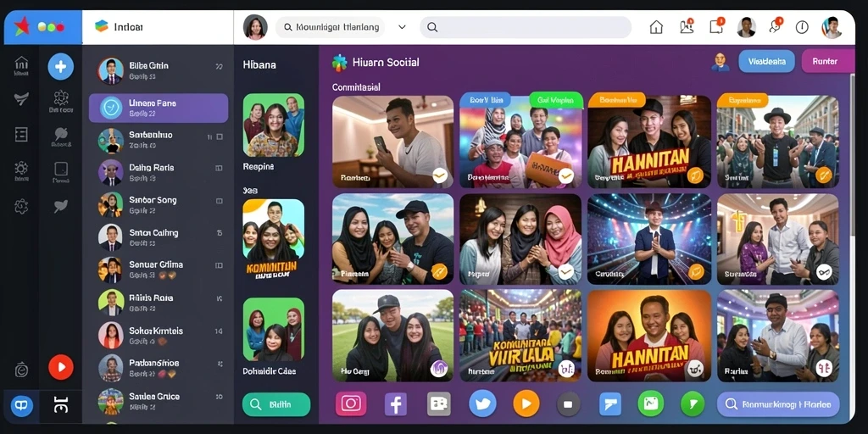
Task: Toggle check mark on colorful family group card
Action: point(565,176)
